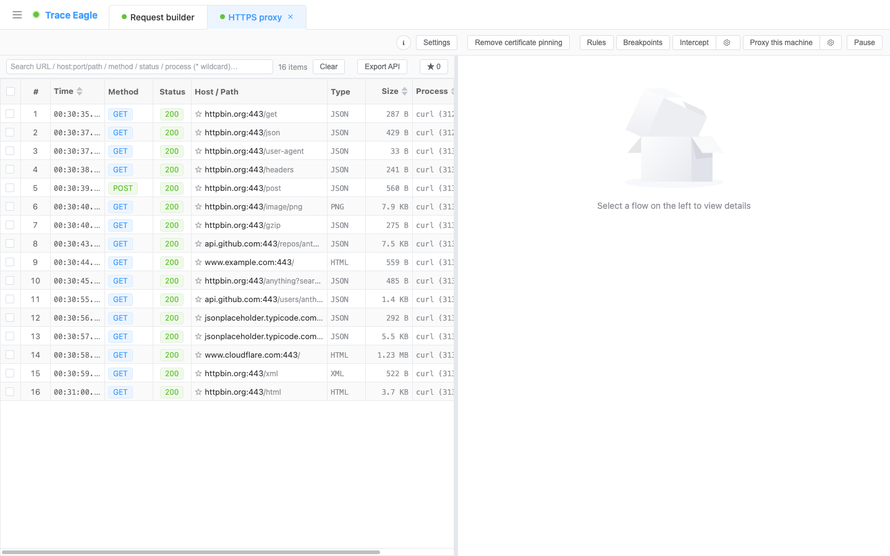Toggle the select-all flows checkbox

pyautogui.click(x=10, y=91)
